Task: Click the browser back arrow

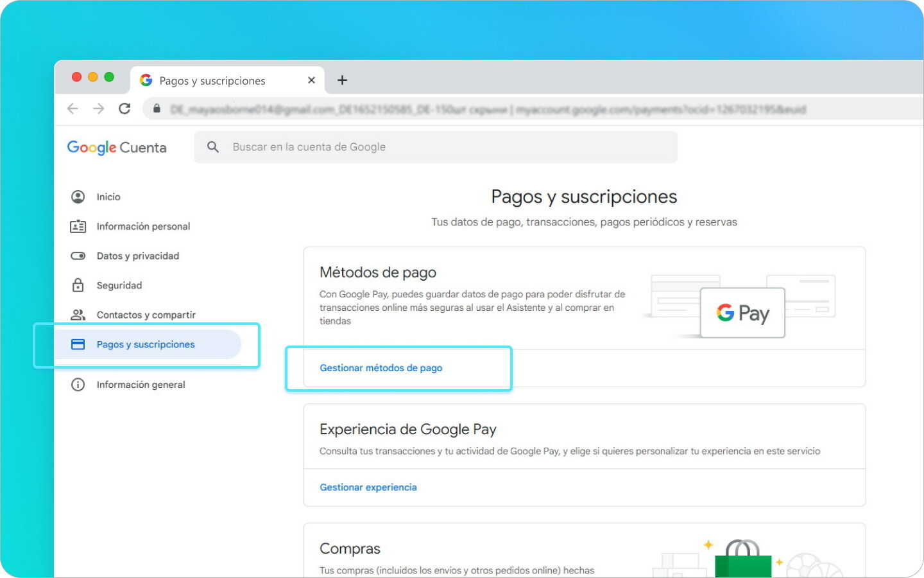Action: [73, 109]
